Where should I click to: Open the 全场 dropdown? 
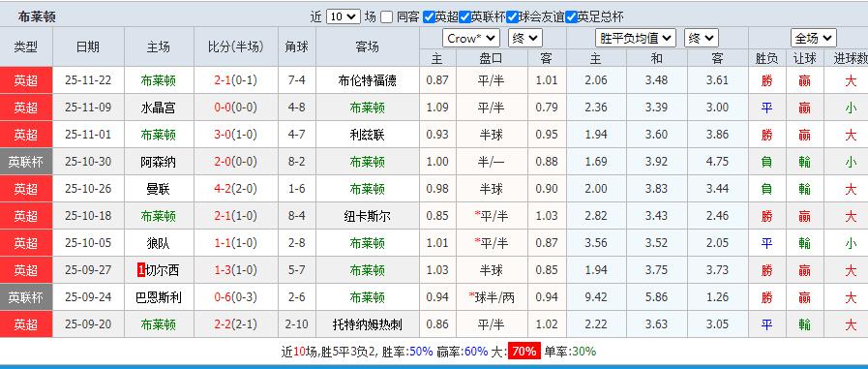813,38
